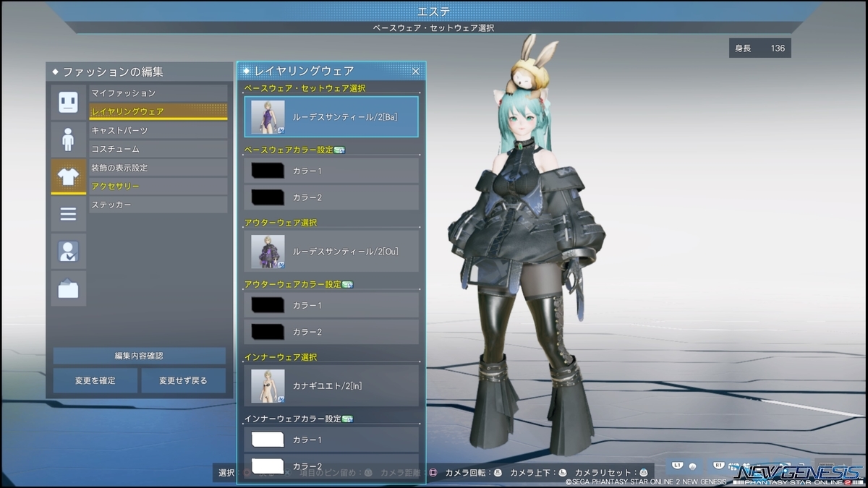This screenshot has height=488, width=868.
Task: Click 変更を確定 button
Action: point(95,380)
